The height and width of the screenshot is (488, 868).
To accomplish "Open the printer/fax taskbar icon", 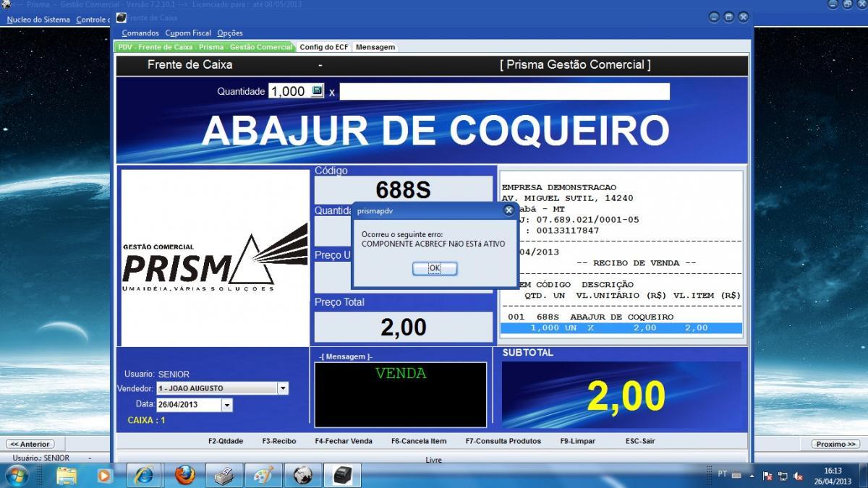I will tap(224, 475).
